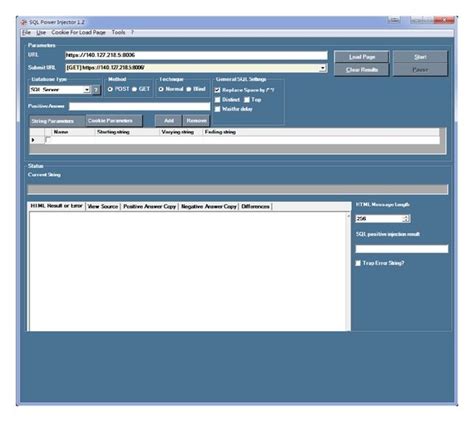Click the Load Page button

click(x=362, y=57)
